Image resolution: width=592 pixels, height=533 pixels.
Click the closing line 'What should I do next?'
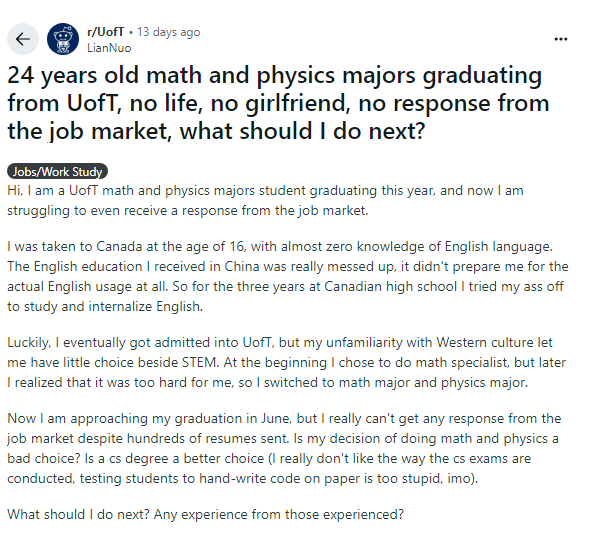coord(205,515)
